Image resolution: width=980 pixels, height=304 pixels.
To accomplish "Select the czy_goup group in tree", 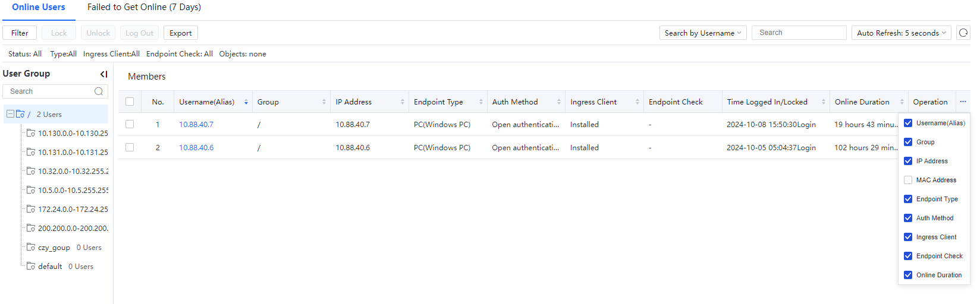I will (x=54, y=248).
